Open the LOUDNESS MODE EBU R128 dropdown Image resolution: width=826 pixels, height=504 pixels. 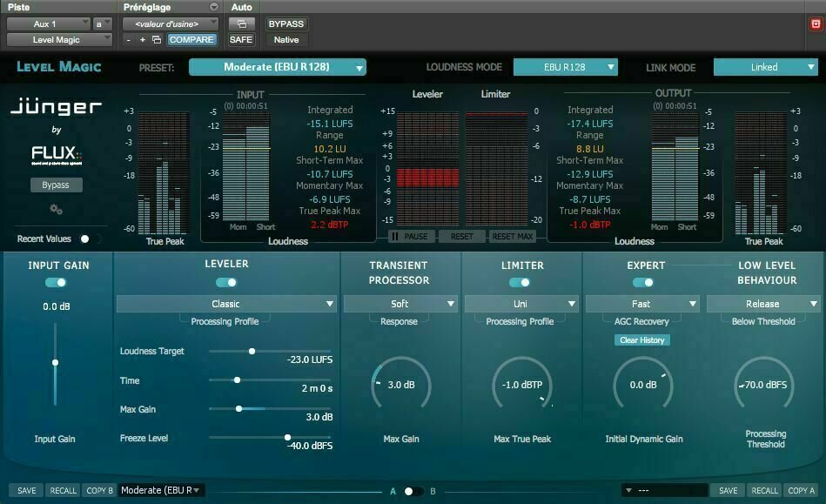point(565,66)
